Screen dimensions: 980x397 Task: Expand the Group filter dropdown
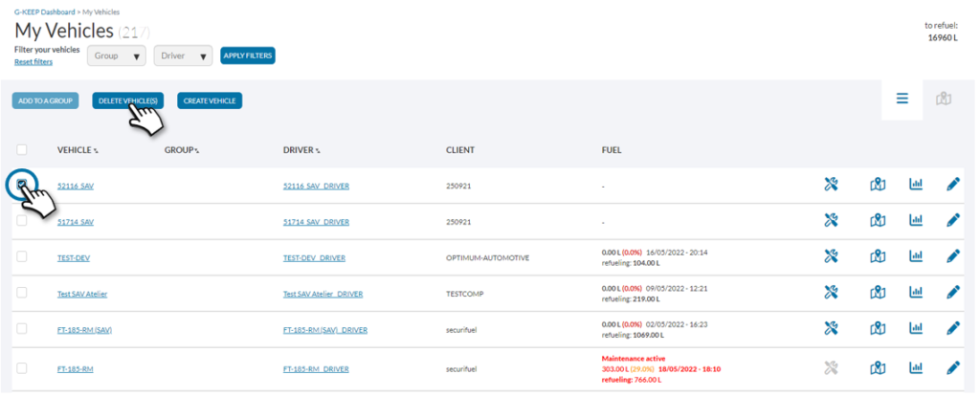(x=118, y=55)
